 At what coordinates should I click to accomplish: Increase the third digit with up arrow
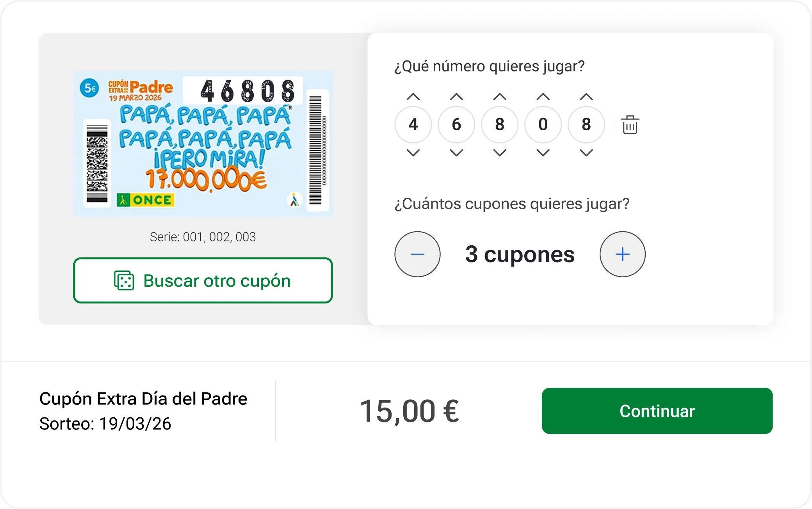(x=500, y=97)
